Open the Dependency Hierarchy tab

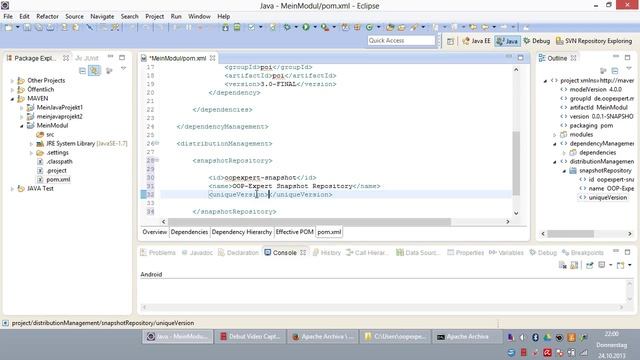[242, 232]
